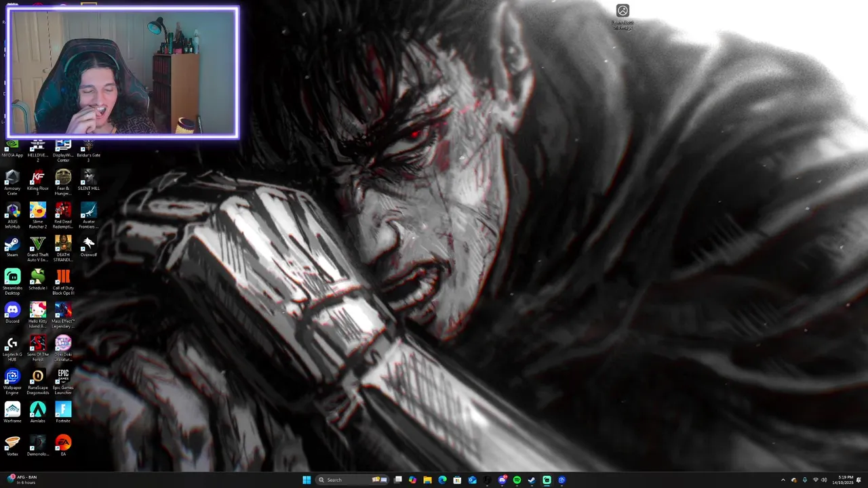Switch to Discord on the taskbar

502,480
